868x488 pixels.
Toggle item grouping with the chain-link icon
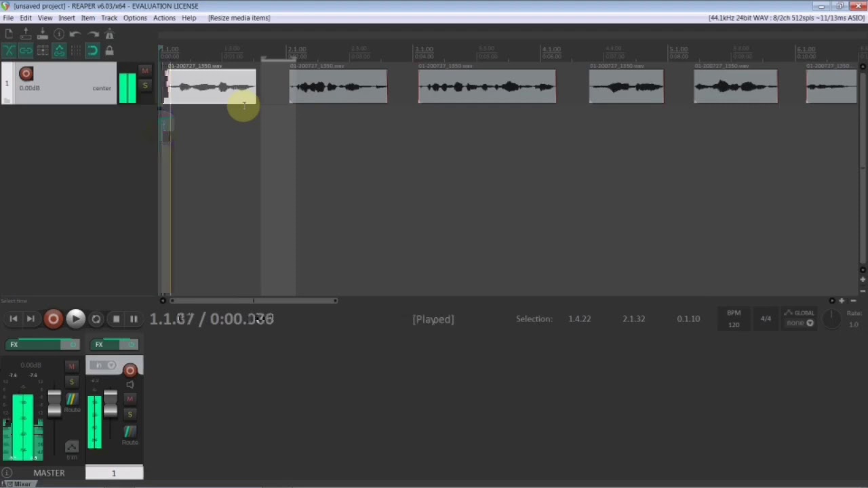26,51
